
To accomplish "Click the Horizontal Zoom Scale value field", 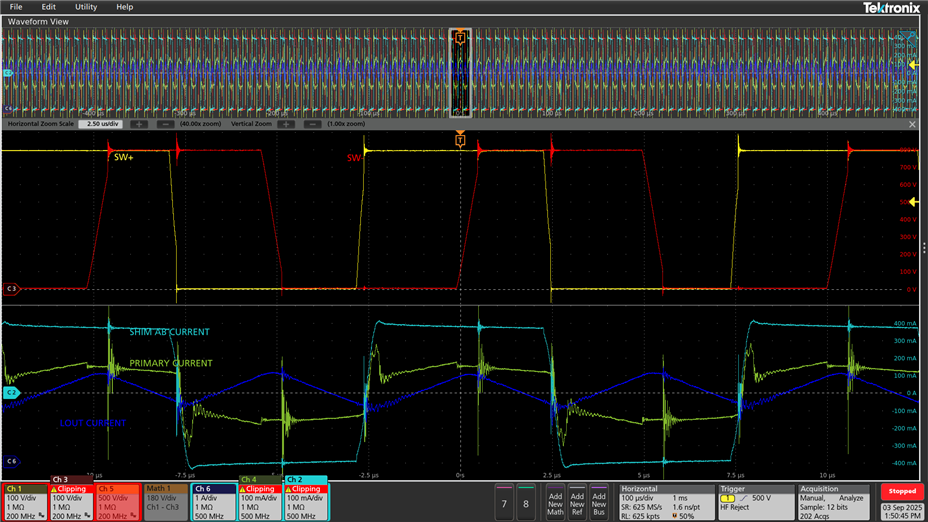I will tap(100, 124).
